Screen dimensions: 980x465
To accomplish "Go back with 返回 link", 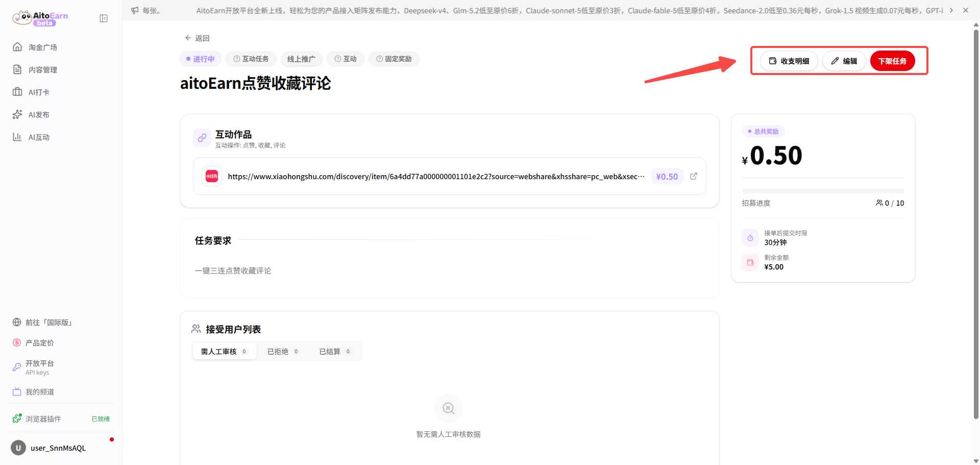I will pos(198,38).
